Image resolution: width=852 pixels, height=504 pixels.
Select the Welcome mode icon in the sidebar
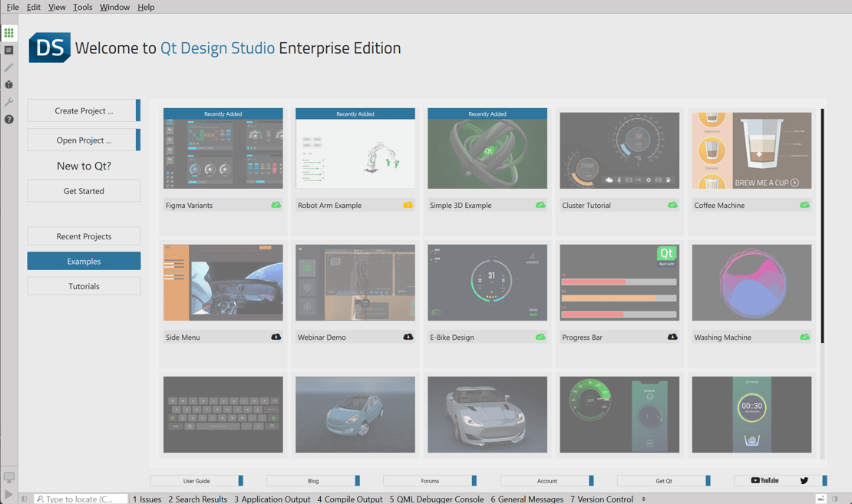tap(8, 32)
